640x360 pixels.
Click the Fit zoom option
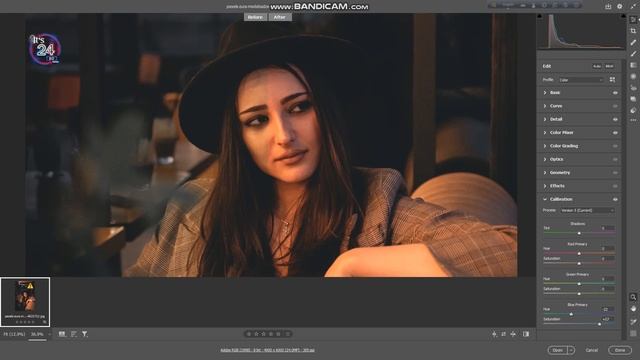(x=14, y=334)
